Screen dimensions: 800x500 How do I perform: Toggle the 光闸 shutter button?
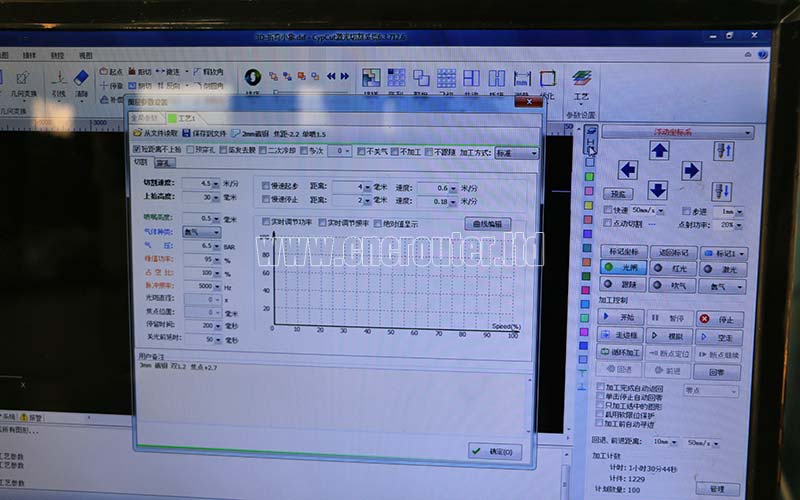click(623, 267)
